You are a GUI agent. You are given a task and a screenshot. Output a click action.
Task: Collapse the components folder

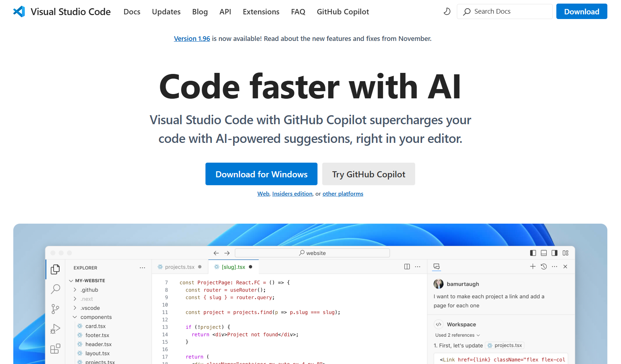(x=75, y=317)
